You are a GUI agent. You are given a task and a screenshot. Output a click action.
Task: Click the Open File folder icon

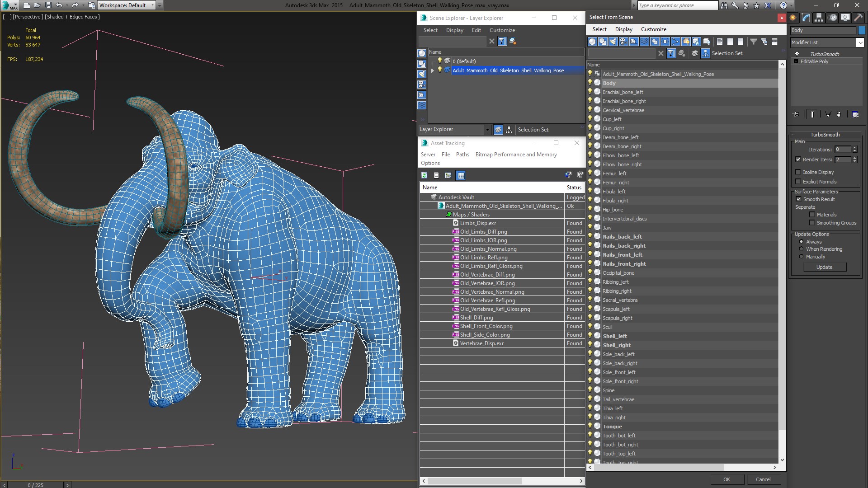click(x=38, y=5)
